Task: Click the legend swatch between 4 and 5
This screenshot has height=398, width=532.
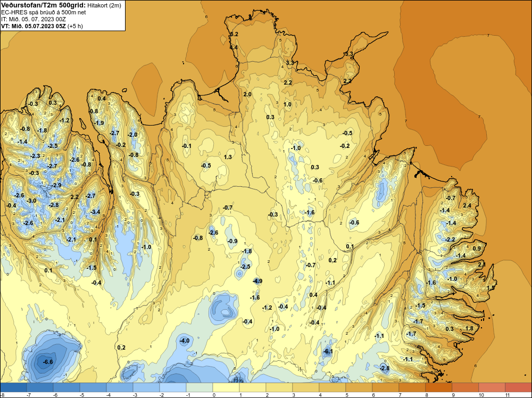Action: tap(332, 387)
